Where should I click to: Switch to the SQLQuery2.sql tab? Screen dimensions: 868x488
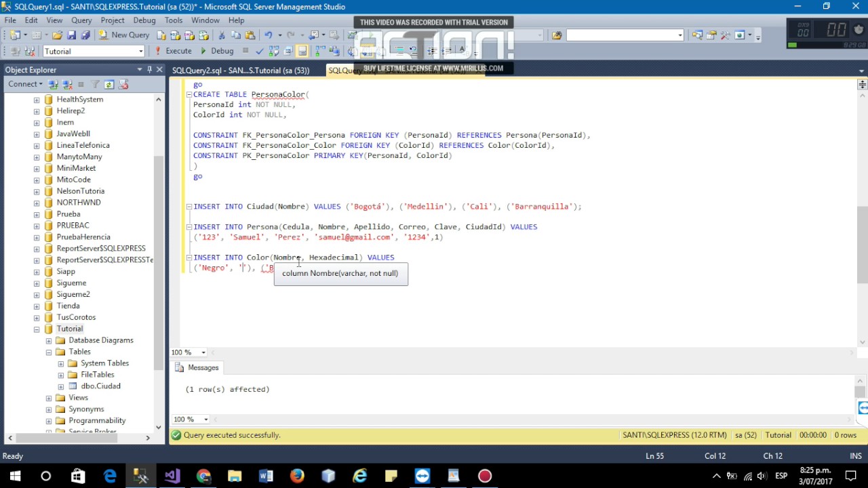coord(241,70)
